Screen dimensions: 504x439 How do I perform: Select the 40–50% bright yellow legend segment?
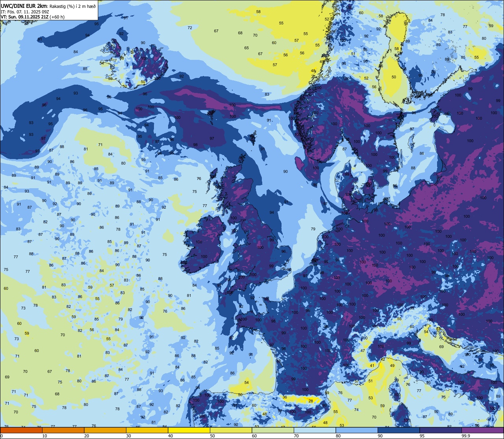pyautogui.click(x=189, y=430)
